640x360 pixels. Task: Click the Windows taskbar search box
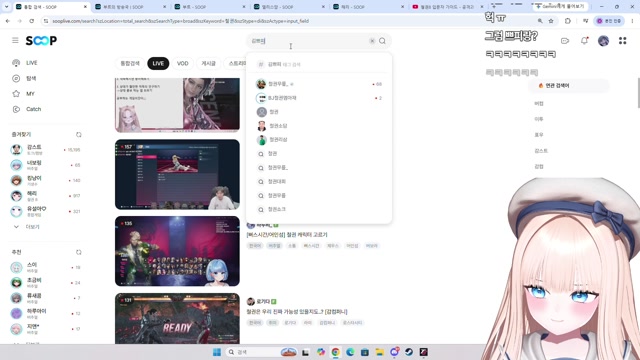pos(261,352)
